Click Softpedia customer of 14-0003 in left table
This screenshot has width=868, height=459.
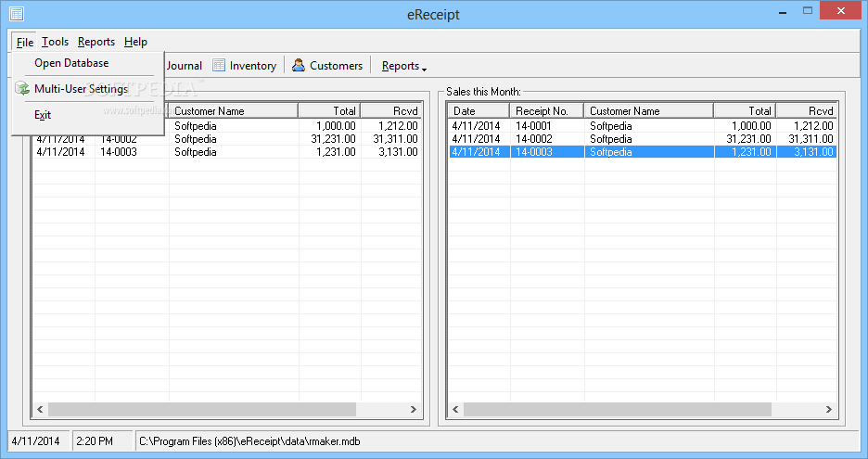pyautogui.click(x=196, y=152)
